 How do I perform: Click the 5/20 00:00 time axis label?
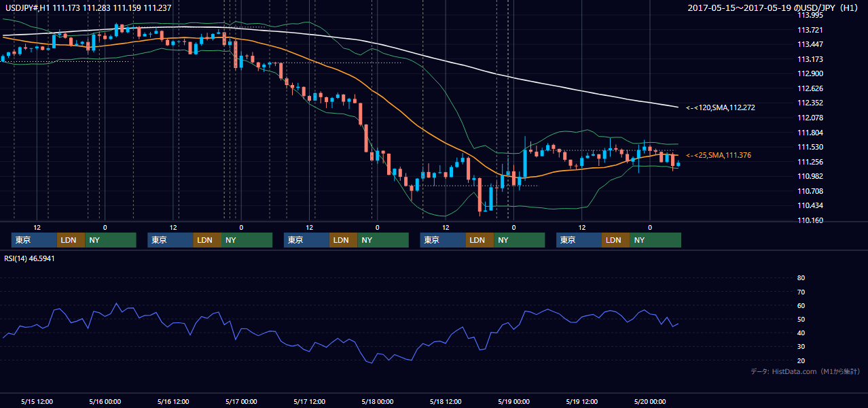[651, 401]
